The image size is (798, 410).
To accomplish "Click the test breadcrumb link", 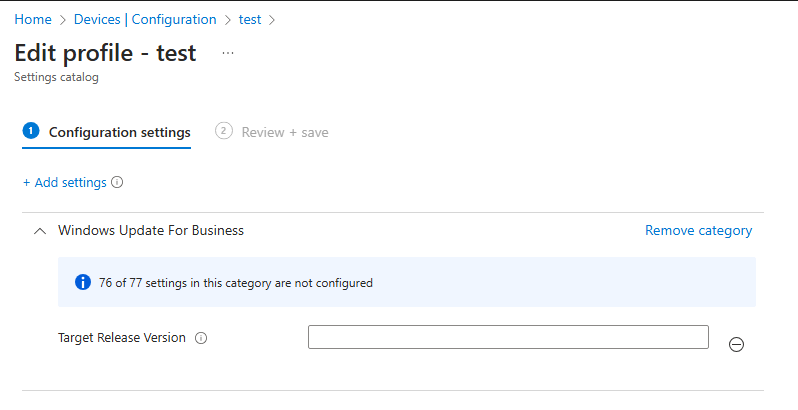I will [x=249, y=19].
